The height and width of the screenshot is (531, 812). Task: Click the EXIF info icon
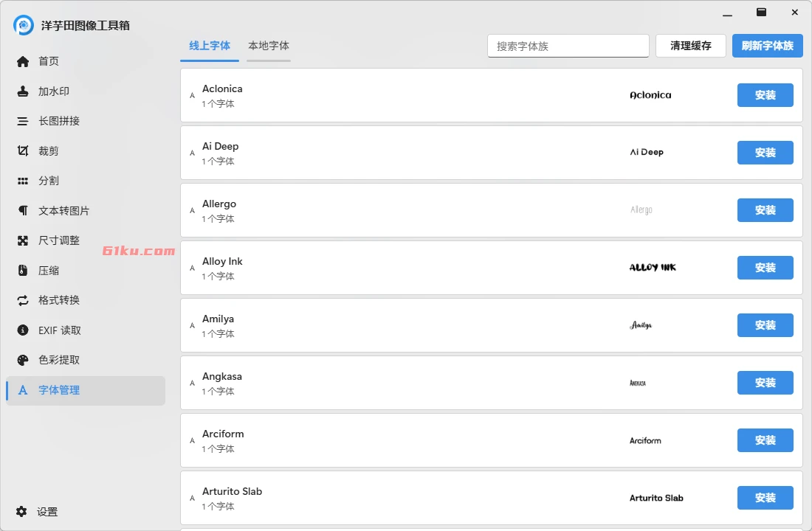point(23,330)
